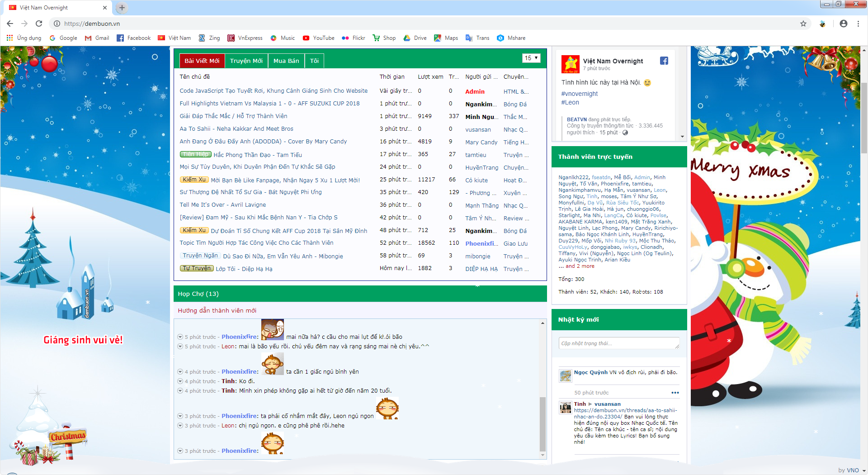Viewport: 868px width, 475px height.
Task: Show '... and 2 more' online members
Action: [x=576, y=266]
